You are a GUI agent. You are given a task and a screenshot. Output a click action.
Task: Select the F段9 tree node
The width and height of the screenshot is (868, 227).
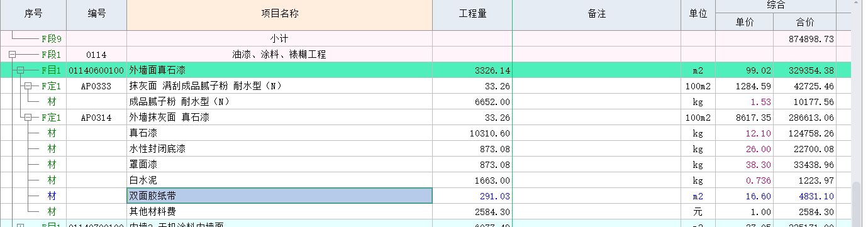[x=51, y=39]
